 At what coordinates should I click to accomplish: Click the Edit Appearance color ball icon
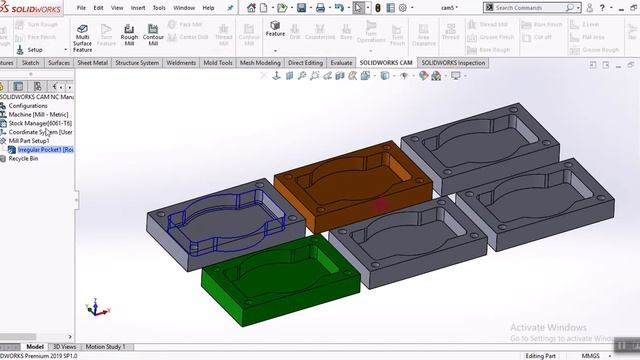(x=423, y=76)
